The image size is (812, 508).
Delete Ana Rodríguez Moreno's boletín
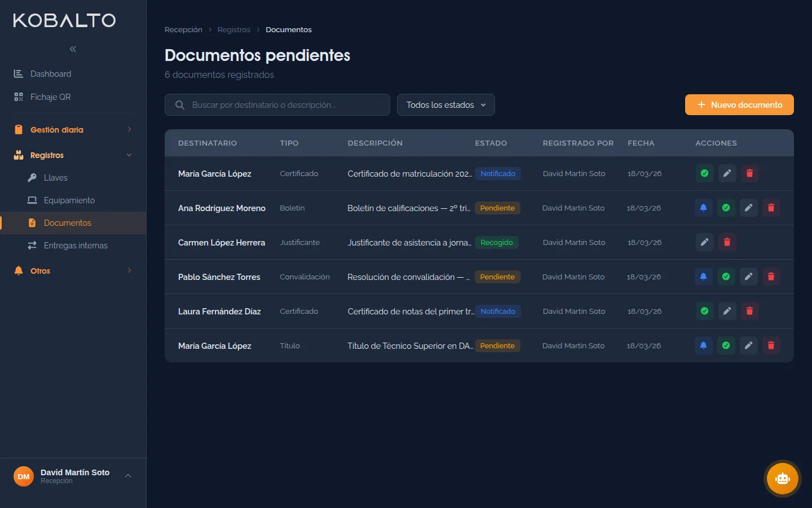(771, 208)
